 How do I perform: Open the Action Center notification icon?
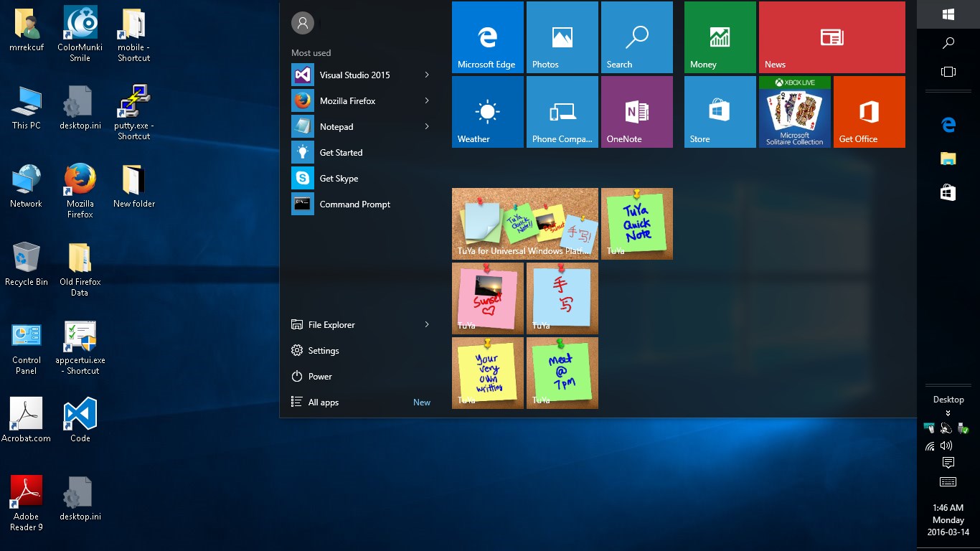pyautogui.click(x=948, y=463)
